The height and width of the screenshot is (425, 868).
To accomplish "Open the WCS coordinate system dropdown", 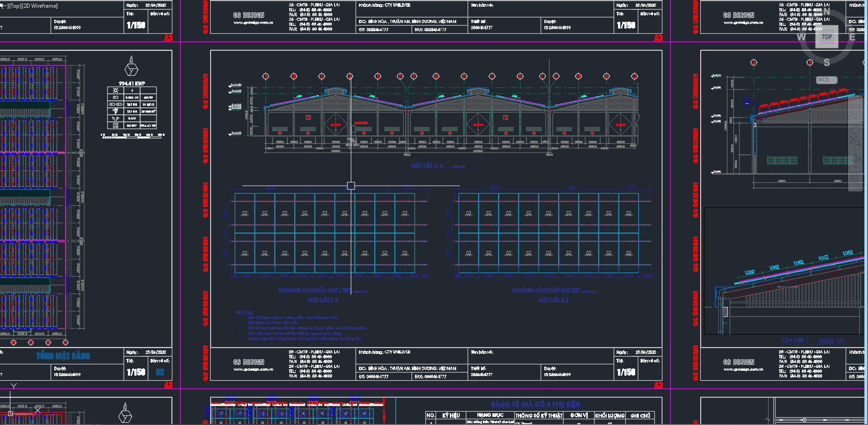I will [826, 80].
